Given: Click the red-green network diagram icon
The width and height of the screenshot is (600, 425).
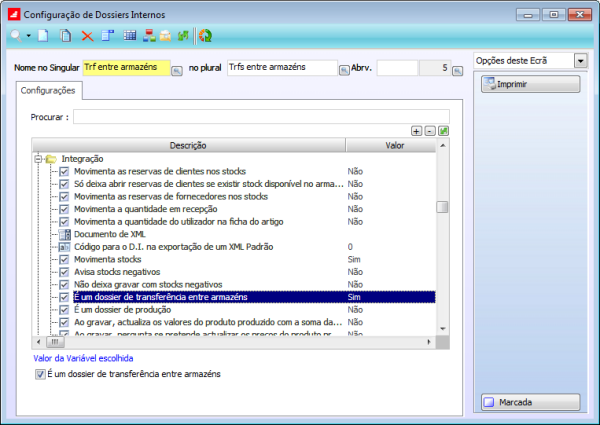Looking at the screenshot, I should (x=149, y=36).
